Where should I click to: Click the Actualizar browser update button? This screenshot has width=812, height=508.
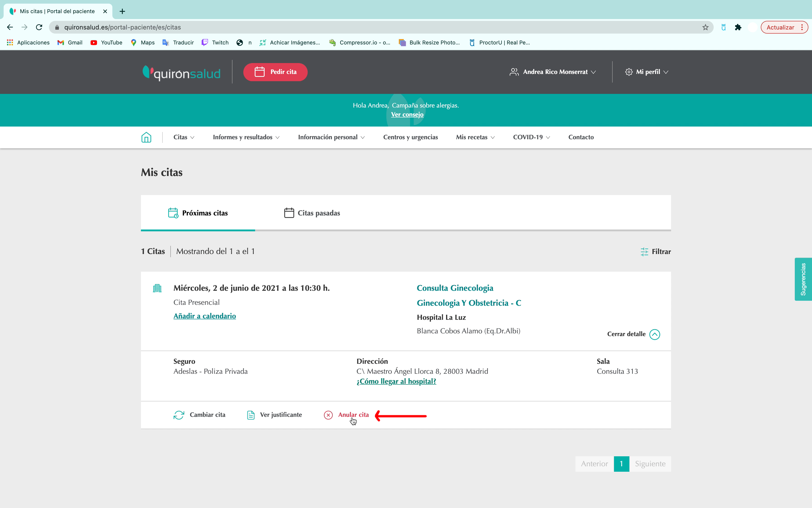(781, 27)
